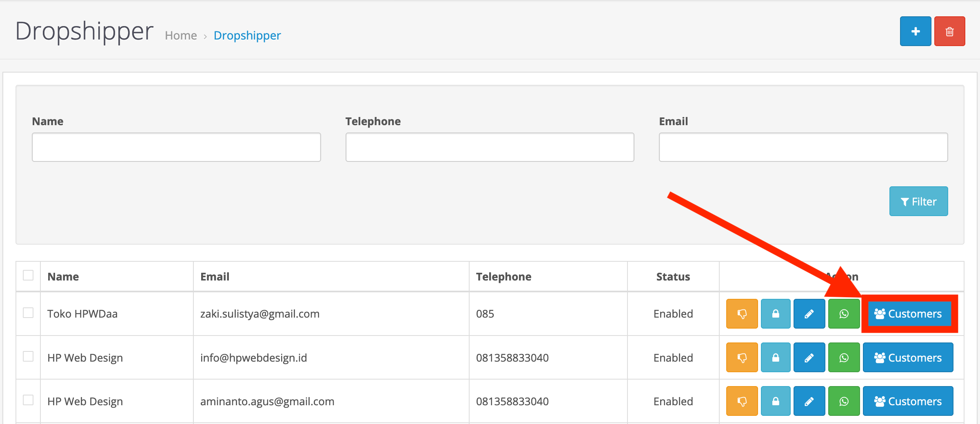
Task: Click WhatsApp icon for aminanto.agus@gmail.com row
Action: (844, 401)
